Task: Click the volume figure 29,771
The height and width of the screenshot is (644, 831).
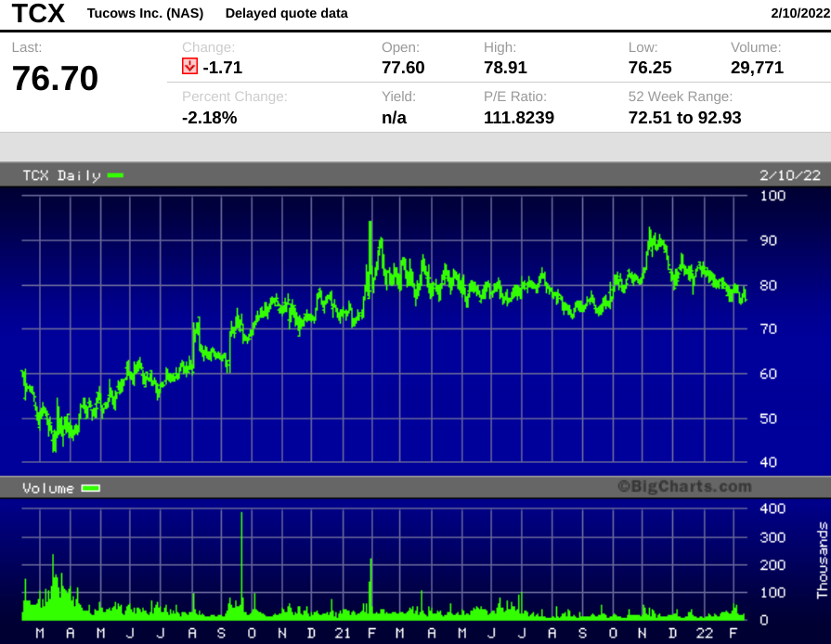Action: [758, 67]
